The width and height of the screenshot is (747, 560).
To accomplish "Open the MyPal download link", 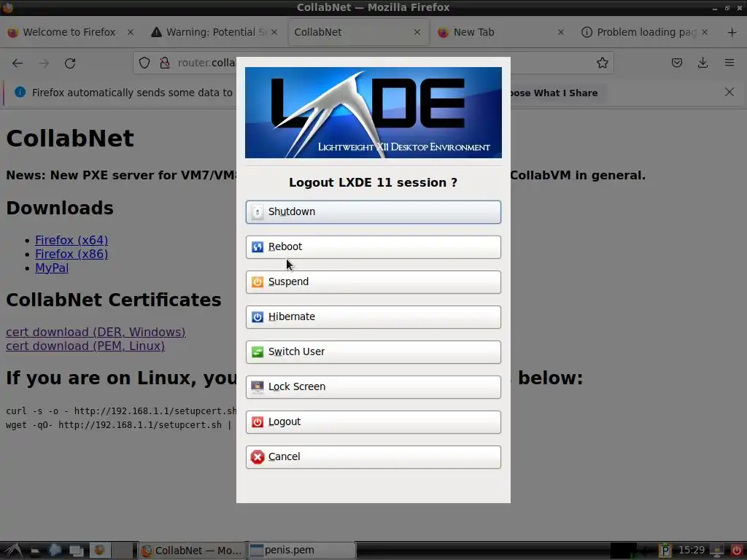I will [x=52, y=268].
